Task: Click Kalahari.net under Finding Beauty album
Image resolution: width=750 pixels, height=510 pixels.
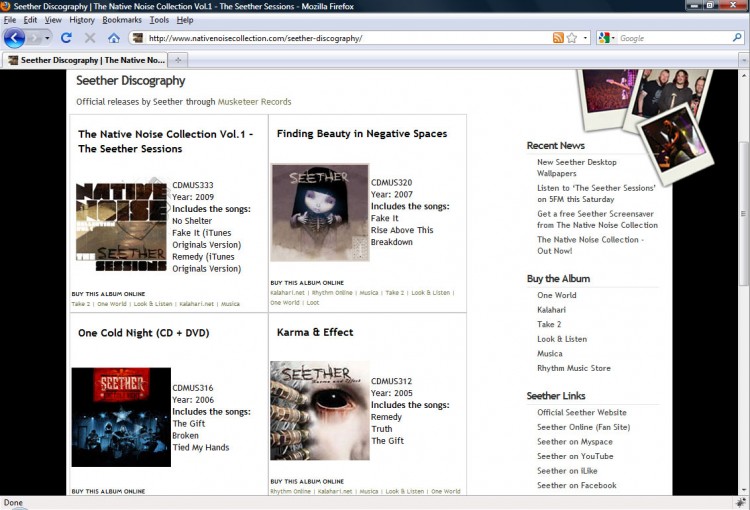Action: click(287, 293)
